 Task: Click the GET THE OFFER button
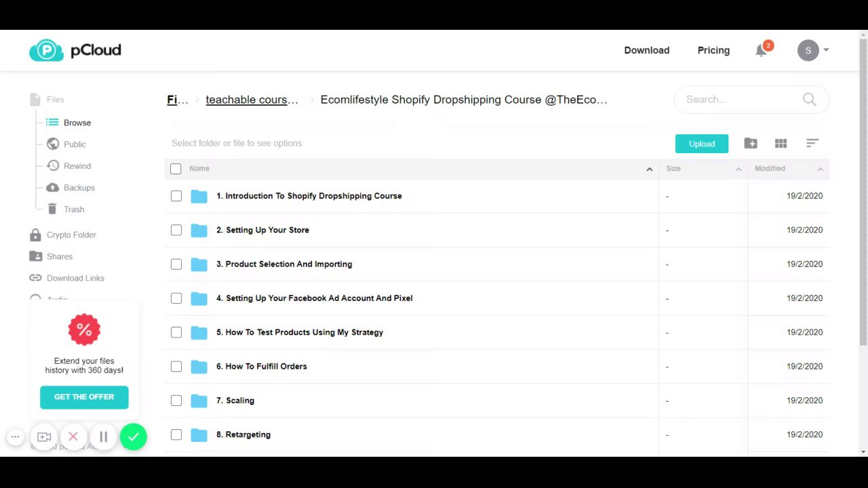[84, 397]
